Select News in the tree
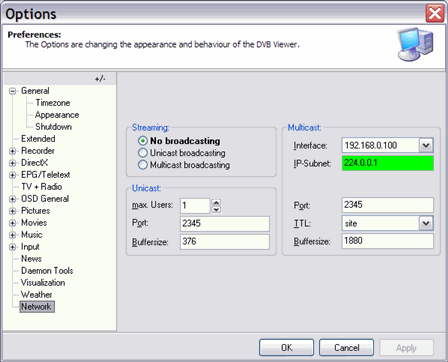Image resolution: width=448 pixels, height=362 pixels. [x=31, y=259]
